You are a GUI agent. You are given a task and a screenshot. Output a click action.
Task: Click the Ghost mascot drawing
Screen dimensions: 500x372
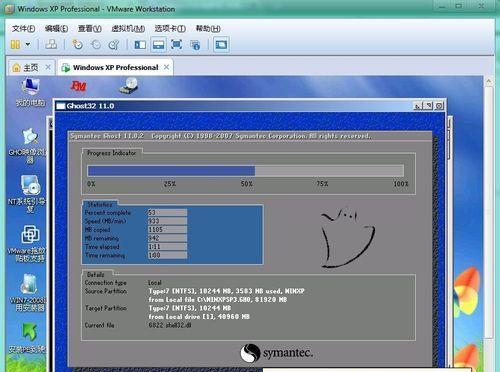click(347, 238)
